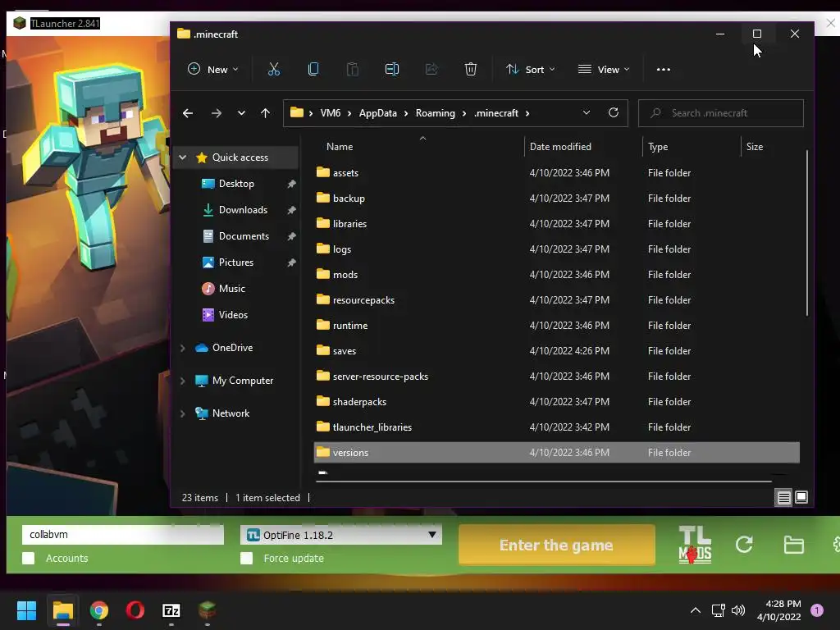Select the mods folder
The width and height of the screenshot is (840, 630).
point(557,275)
